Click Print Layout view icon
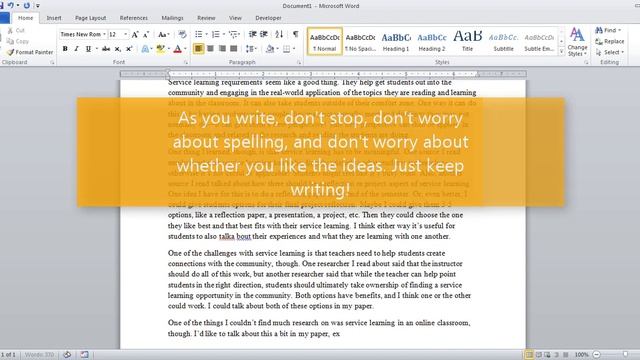 529,355
